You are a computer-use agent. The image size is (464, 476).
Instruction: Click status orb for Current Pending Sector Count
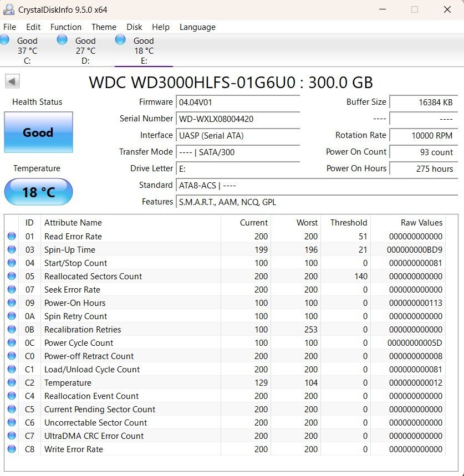point(12,409)
